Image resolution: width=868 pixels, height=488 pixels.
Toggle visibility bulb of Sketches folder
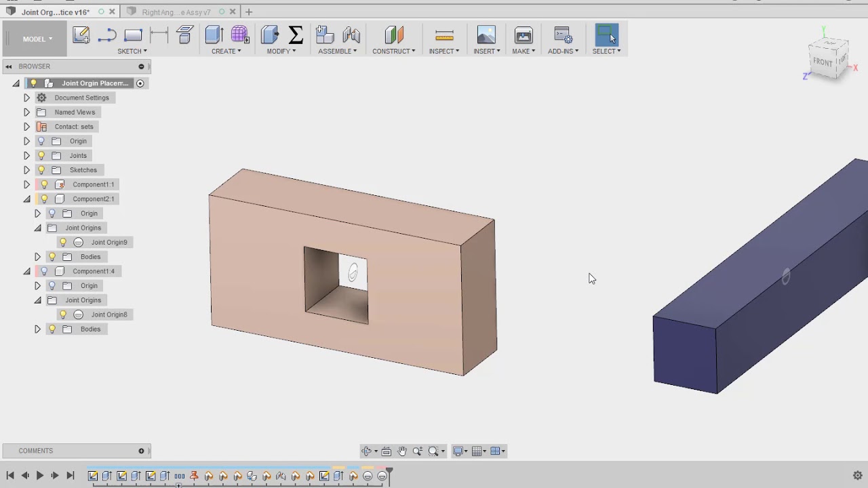click(41, 170)
